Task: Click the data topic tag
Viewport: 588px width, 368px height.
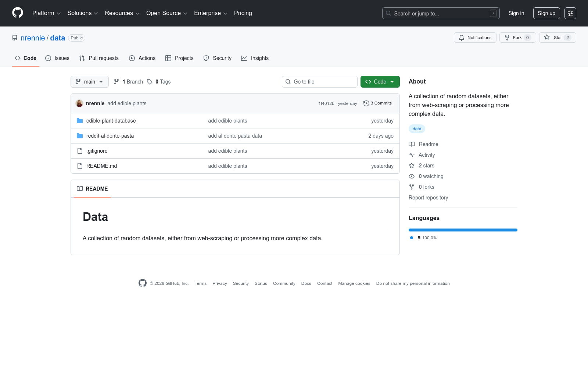Action: tap(417, 129)
